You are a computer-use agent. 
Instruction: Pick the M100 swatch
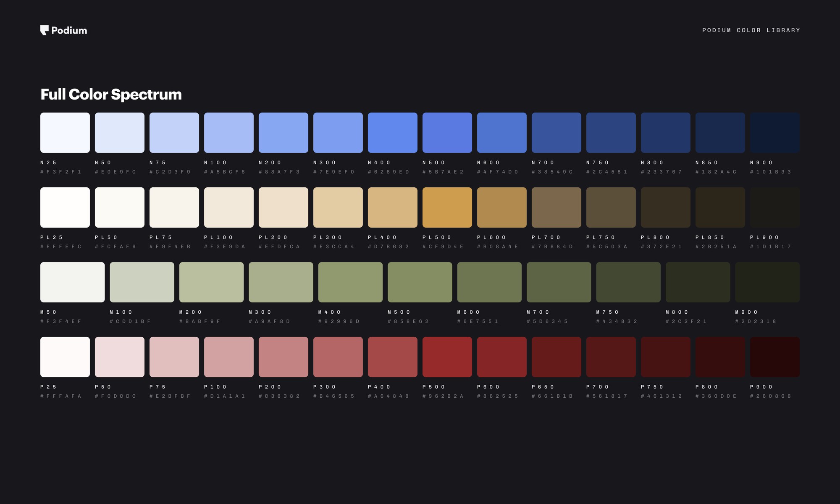coord(142,282)
